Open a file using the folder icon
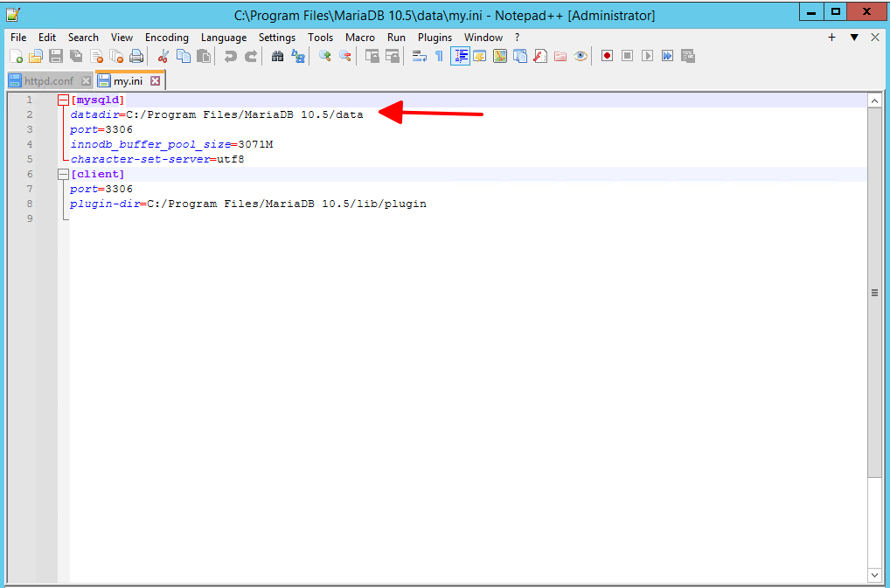Image resolution: width=890 pixels, height=588 pixels. click(x=36, y=56)
